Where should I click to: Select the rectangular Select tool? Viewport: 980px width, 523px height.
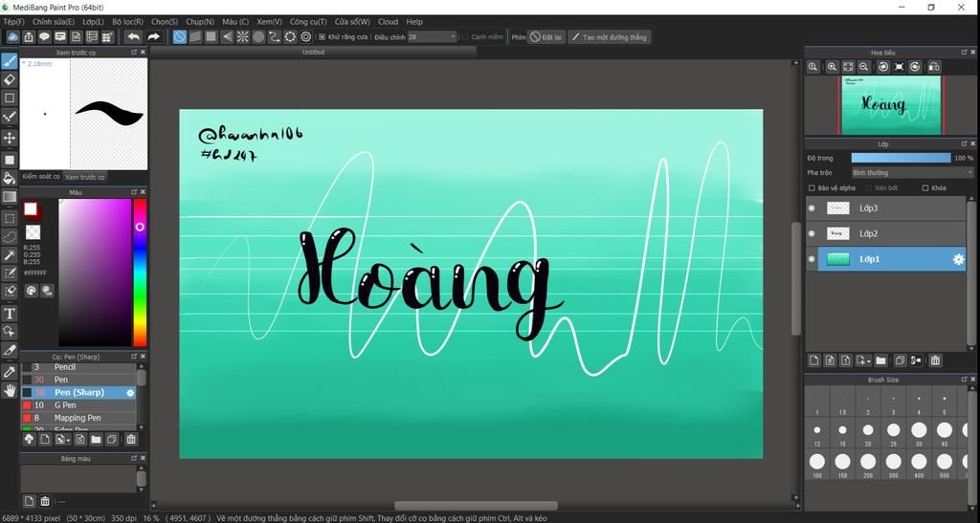pos(10,218)
